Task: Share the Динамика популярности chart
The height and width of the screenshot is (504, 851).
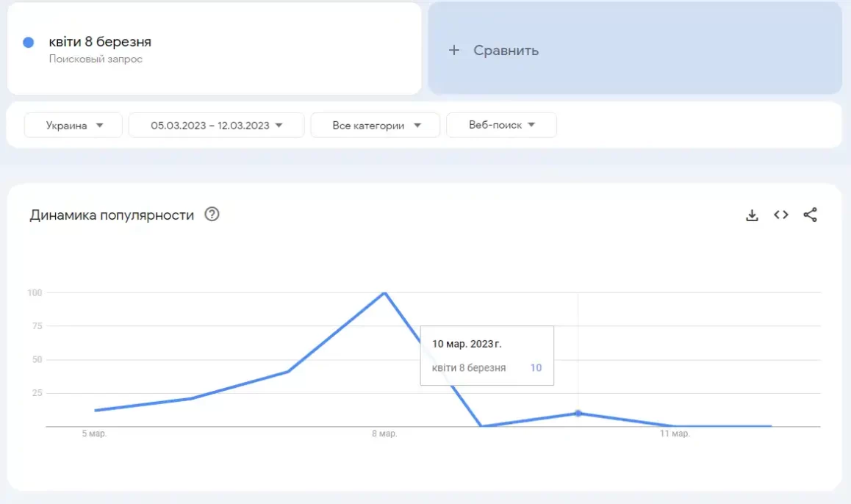Action: click(811, 215)
